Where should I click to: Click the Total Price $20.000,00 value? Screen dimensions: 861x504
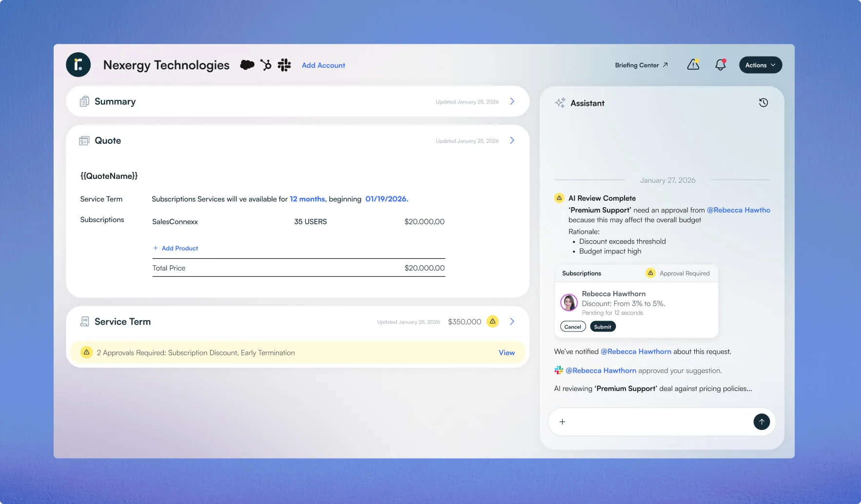(x=425, y=268)
